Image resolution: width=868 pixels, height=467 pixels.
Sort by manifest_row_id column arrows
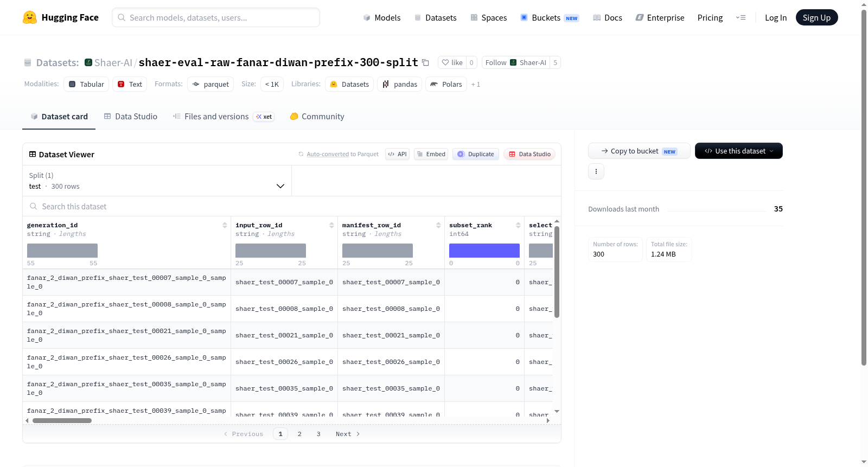(438, 225)
